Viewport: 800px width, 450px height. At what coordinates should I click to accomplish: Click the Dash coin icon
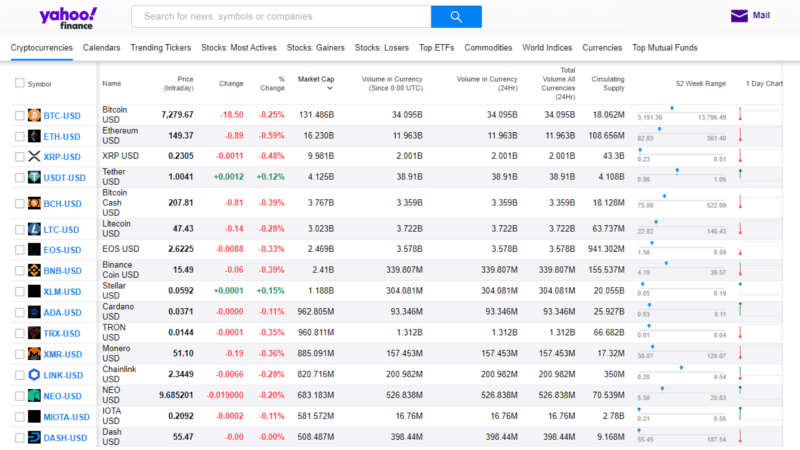tap(34, 438)
